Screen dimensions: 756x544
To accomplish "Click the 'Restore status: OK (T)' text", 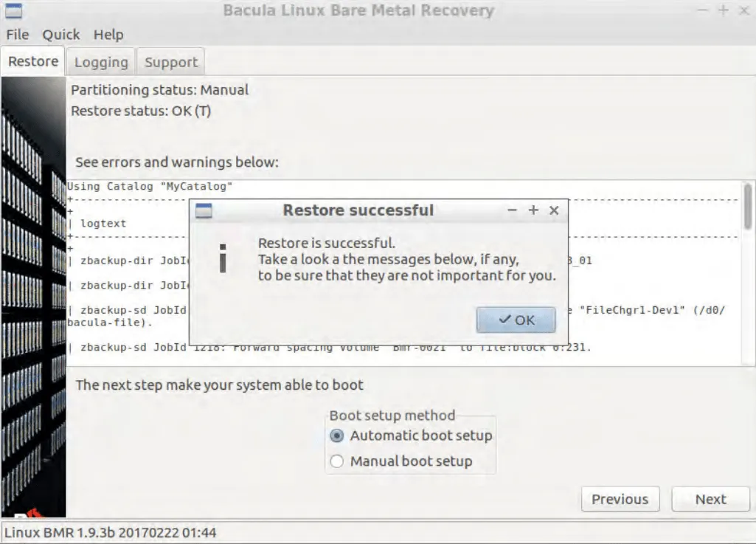I will point(141,111).
